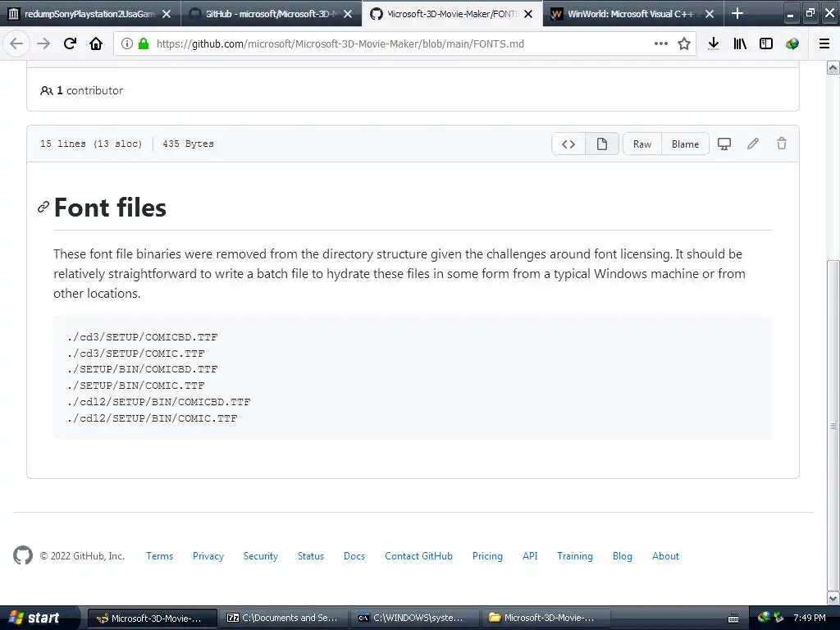The height and width of the screenshot is (630, 840).
Task: Open the page actions three-dot menu
Action: pos(661,44)
